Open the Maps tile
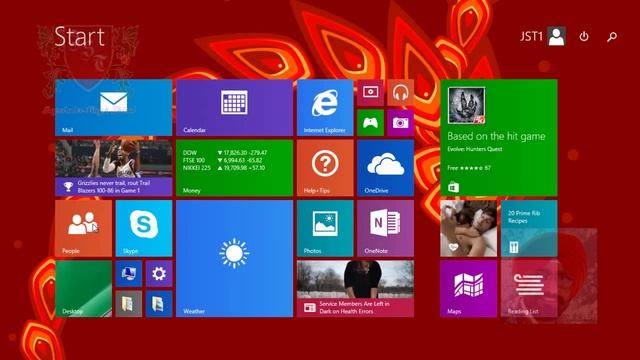Image resolution: width=640 pixels, height=360 pixels. point(469,289)
